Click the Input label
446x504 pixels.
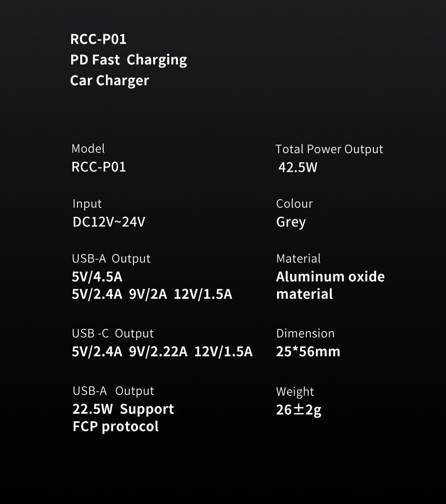point(87,204)
